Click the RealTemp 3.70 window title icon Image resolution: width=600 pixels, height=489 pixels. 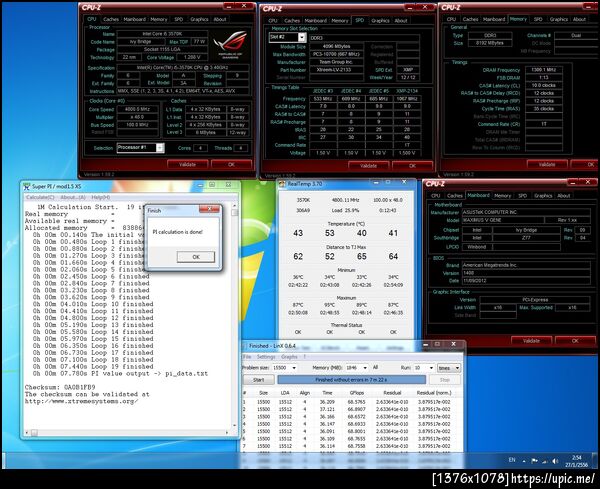tap(282, 184)
